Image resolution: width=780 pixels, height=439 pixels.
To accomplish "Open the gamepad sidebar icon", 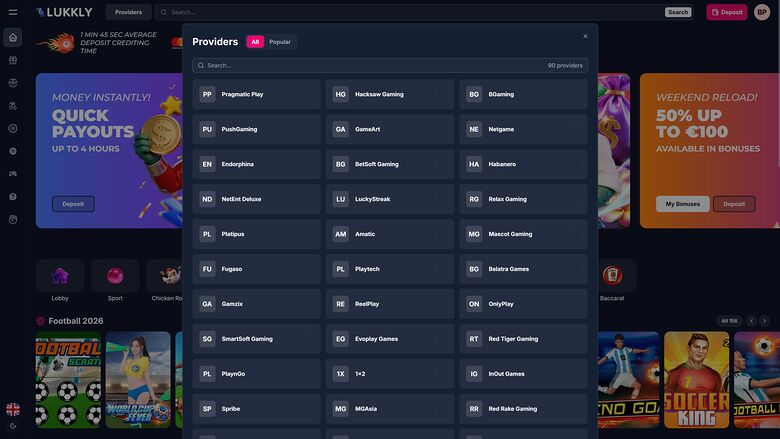I will tap(13, 174).
